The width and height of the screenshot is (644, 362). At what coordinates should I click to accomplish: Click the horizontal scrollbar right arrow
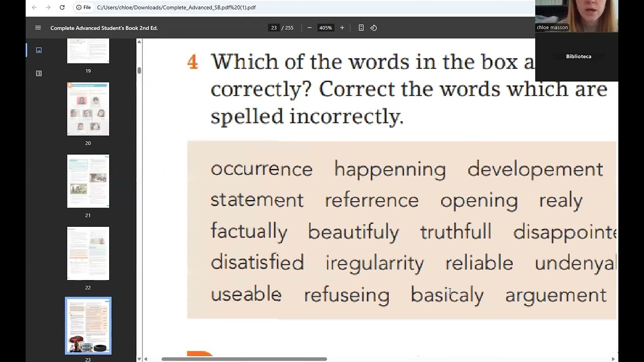pos(613,359)
